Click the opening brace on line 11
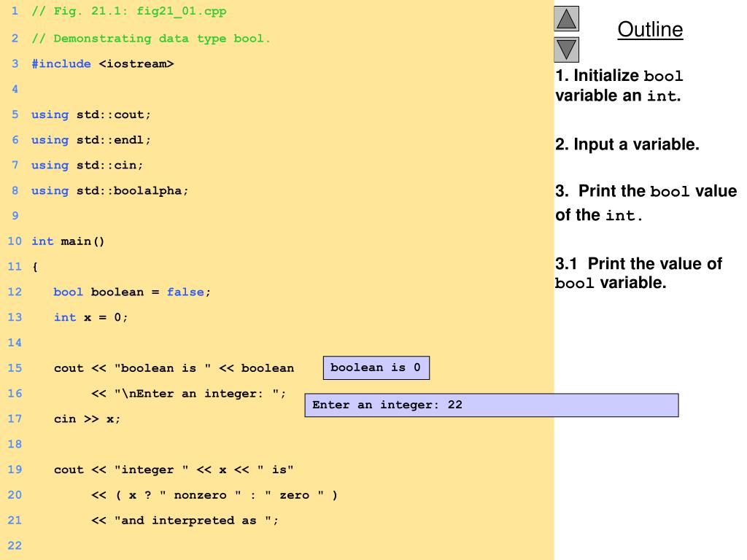Image resolution: width=747 pixels, height=560 pixels. point(35,267)
